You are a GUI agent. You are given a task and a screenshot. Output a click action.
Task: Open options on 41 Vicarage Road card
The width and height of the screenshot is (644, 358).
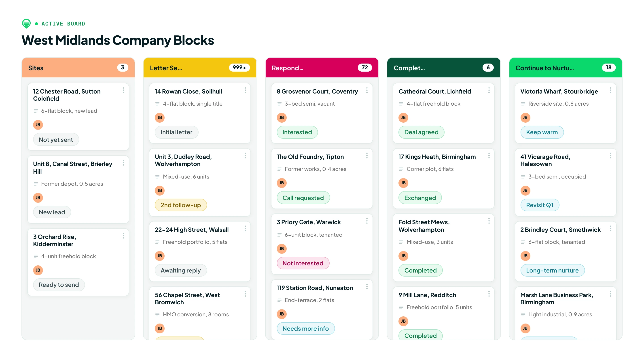point(611,156)
